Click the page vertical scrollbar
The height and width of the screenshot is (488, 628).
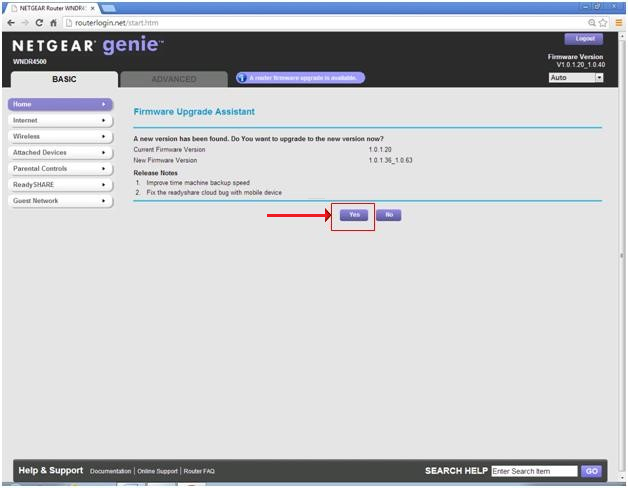pyautogui.click(x=622, y=256)
